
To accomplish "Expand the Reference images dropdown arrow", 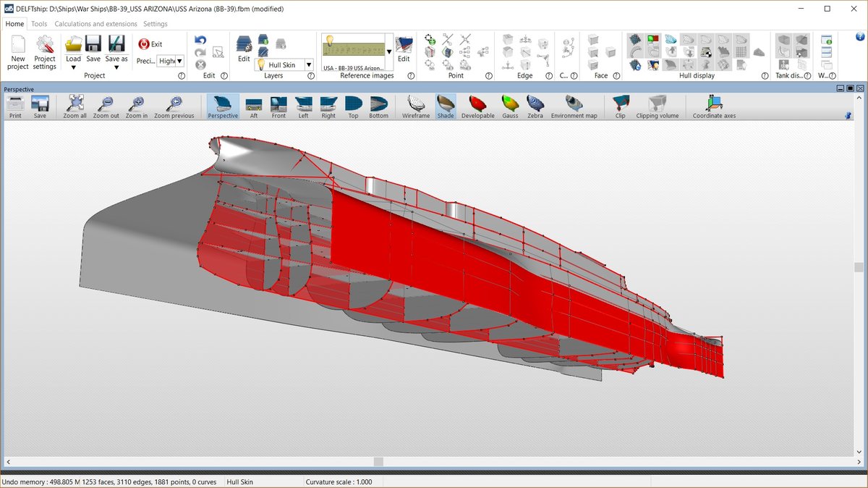I will 389,52.
